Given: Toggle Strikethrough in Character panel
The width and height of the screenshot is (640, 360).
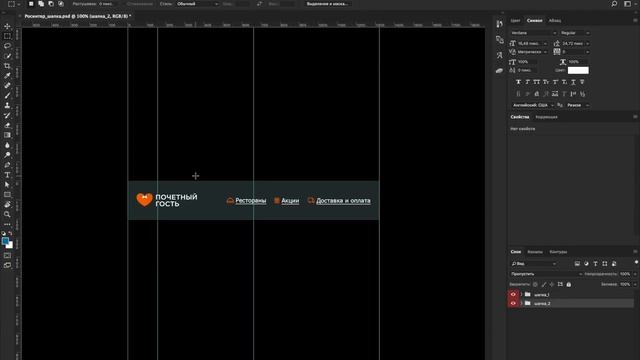Looking at the screenshot, I should pyautogui.click(x=582, y=82).
